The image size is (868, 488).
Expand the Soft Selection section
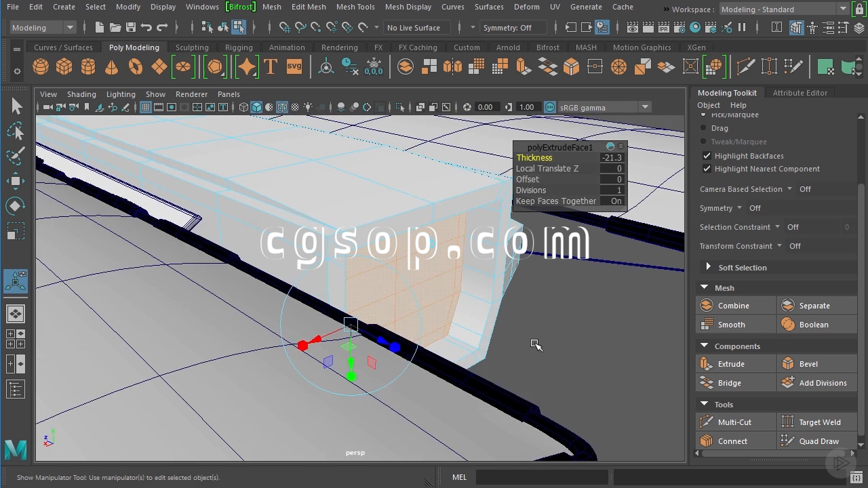[x=708, y=268]
